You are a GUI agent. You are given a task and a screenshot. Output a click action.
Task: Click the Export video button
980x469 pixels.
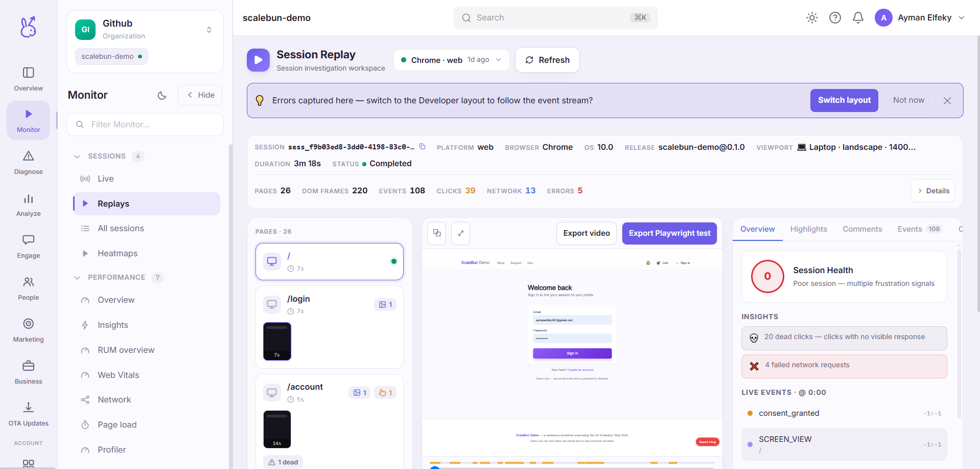click(x=587, y=233)
